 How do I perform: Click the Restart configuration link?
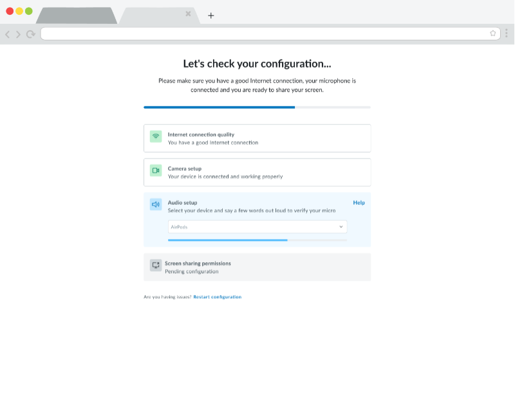[x=218, y=297]
